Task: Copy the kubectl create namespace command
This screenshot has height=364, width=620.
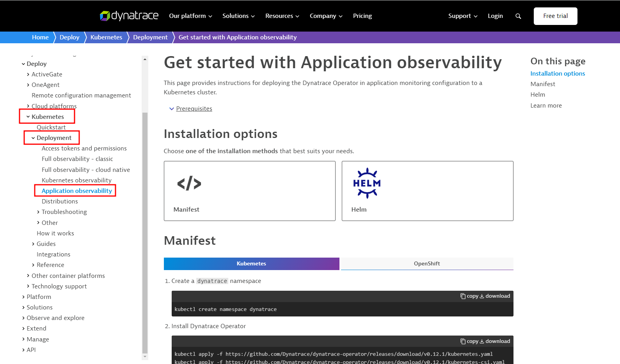Action: [x=469, y=296]
